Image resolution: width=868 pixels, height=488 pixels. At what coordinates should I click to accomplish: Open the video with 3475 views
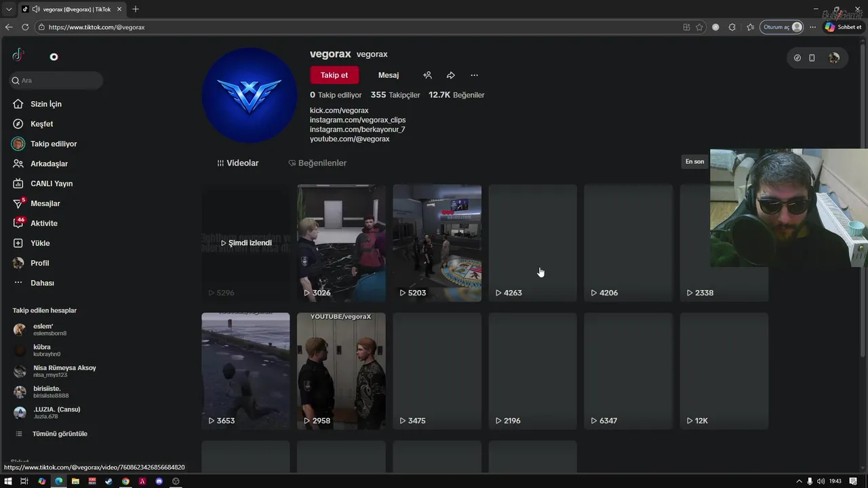pos(437,371)
